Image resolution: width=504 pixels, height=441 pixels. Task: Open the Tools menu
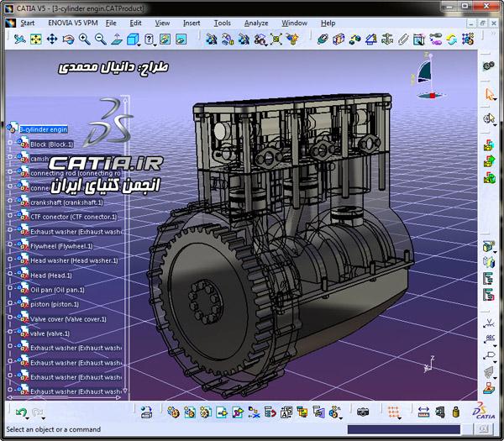point(223,24)
